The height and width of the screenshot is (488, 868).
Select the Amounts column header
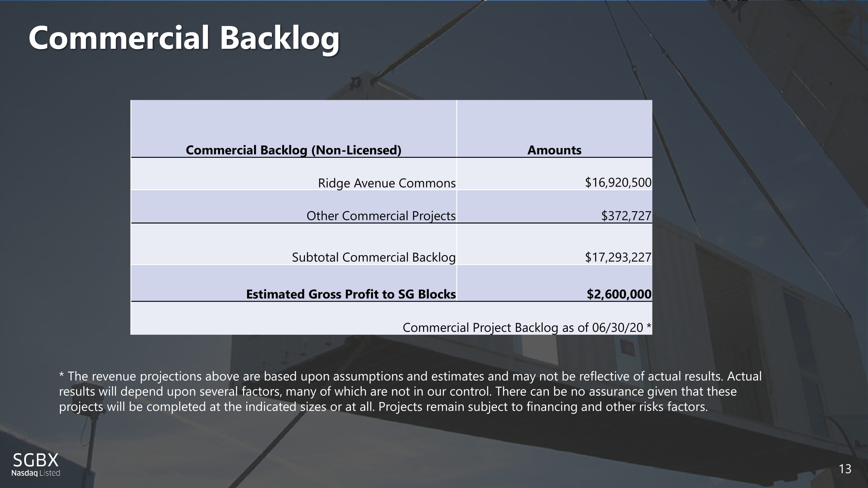[x=554, y=150]
